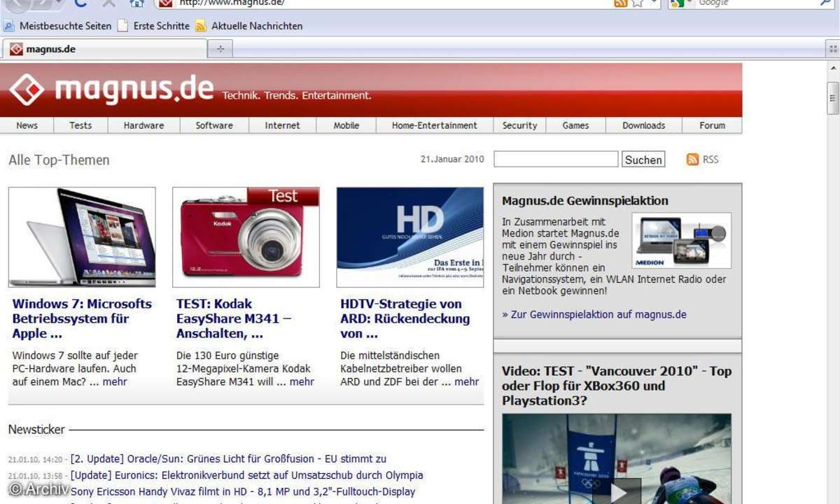Image resolution: width=840 pixels, height=504 pixels.
Task: Click the Magnus.de Gewinnspielaktion heading
Action: [x=585, y=200]
